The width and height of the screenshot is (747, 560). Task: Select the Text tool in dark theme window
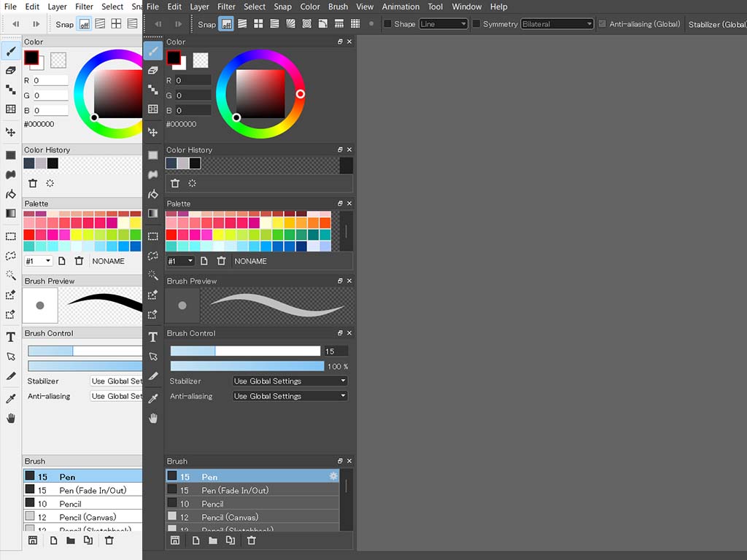pyautogui.click(x=153, y=337)
